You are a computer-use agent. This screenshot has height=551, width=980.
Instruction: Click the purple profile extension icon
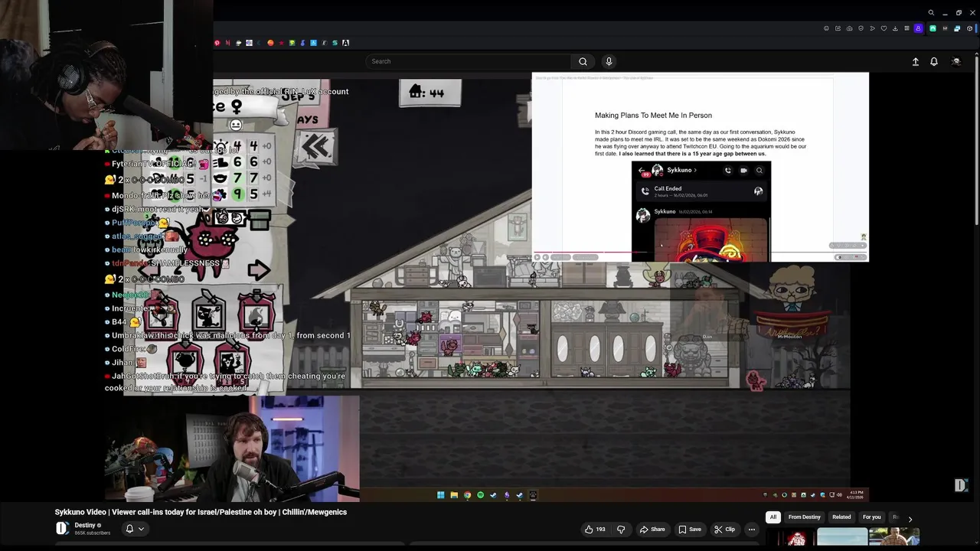coord(918,28)
